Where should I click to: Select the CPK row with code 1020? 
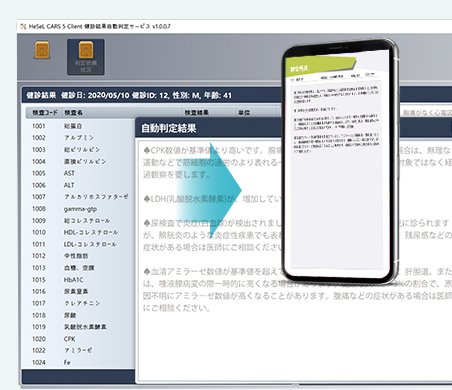click(80, 339)
